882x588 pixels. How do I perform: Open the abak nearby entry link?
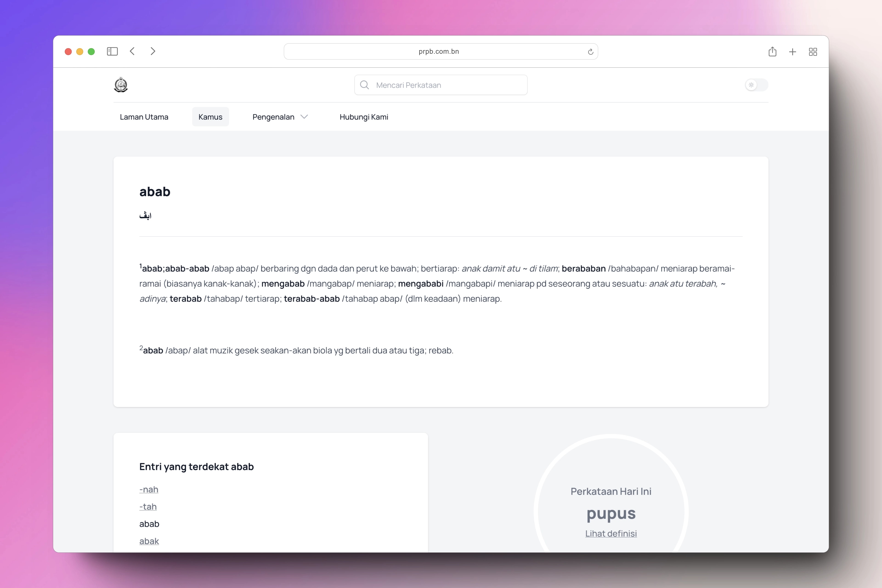point(149,541)
